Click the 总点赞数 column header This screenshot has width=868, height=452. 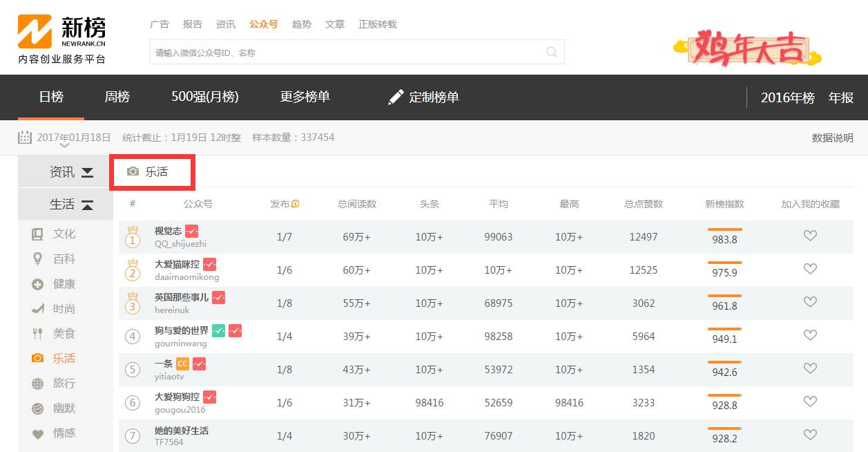[644, 204]
